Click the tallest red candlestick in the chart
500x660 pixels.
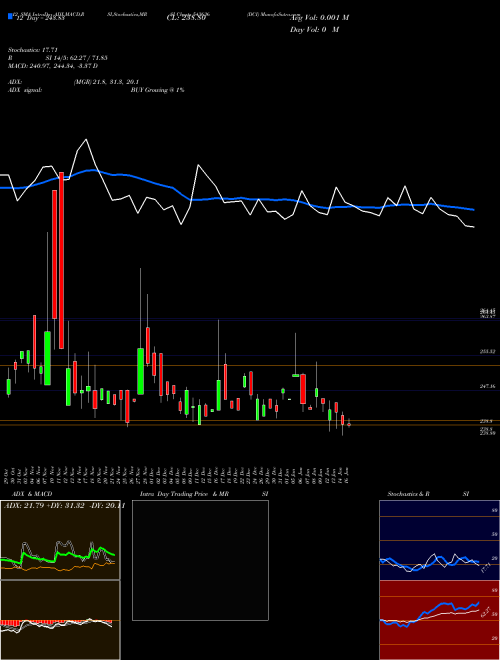point(61,260)
